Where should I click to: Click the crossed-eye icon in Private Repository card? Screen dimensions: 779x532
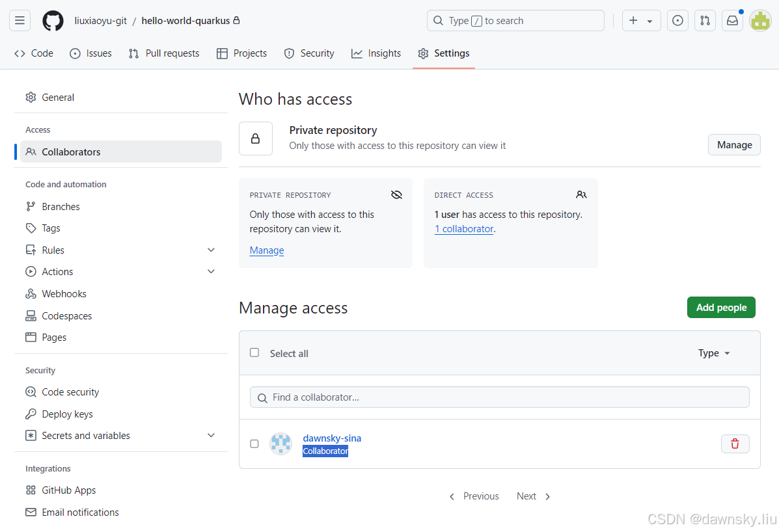[x=396, y=194]
